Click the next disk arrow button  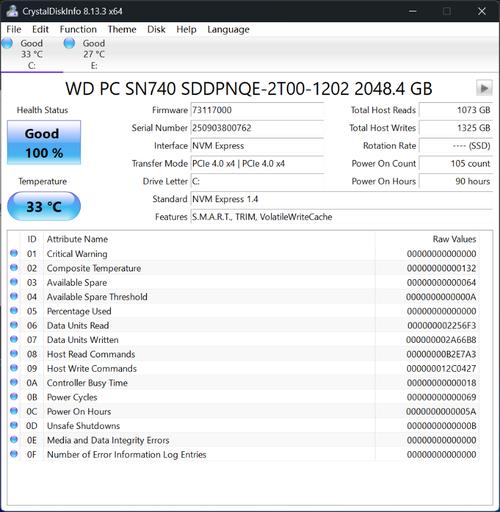click(x=484, y=89)
